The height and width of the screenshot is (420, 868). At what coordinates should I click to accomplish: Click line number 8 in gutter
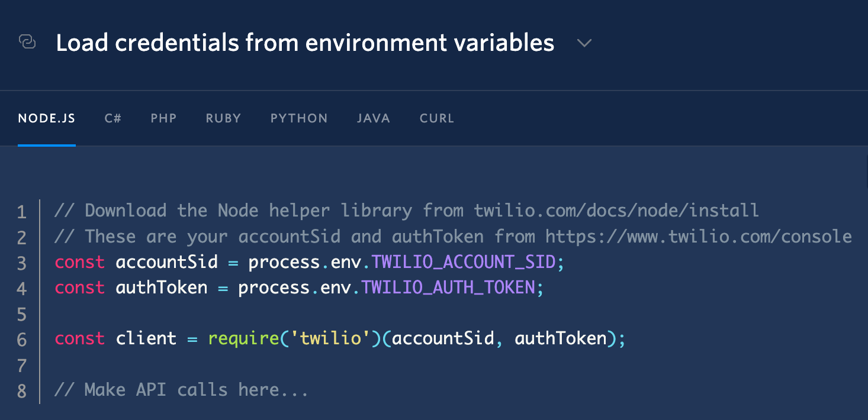pyautogui.click(x=22, y=391)
